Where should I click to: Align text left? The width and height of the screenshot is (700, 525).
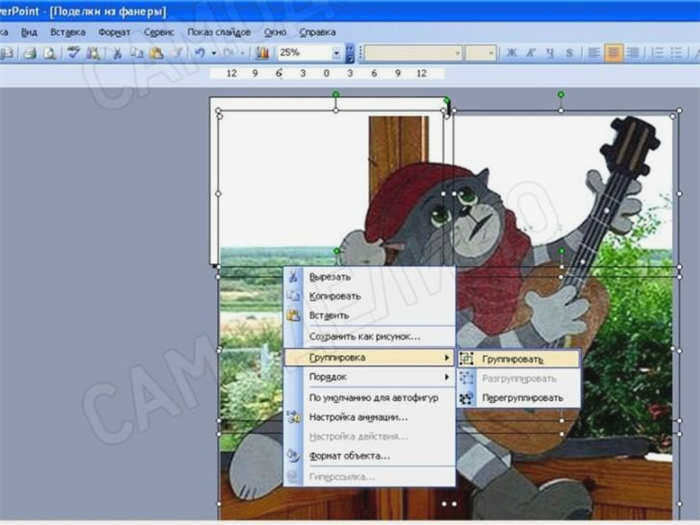[x=594, y=53]
